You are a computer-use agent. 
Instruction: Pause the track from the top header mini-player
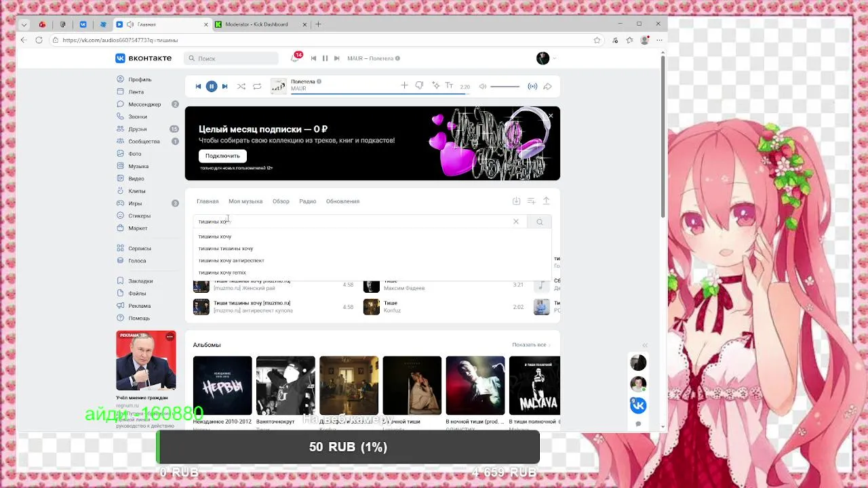pyautogui.click(x=325, y=58)
